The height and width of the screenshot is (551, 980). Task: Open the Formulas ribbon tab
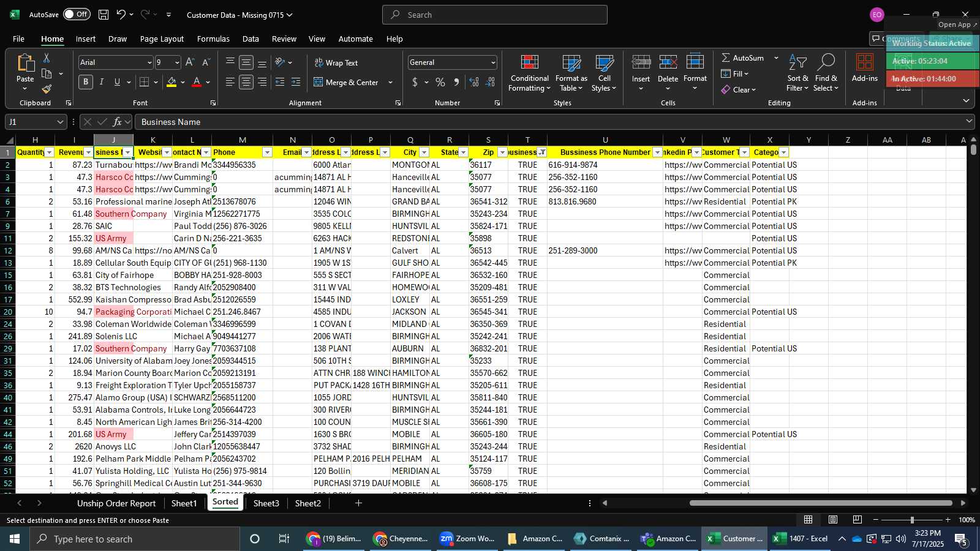point(213,39)
